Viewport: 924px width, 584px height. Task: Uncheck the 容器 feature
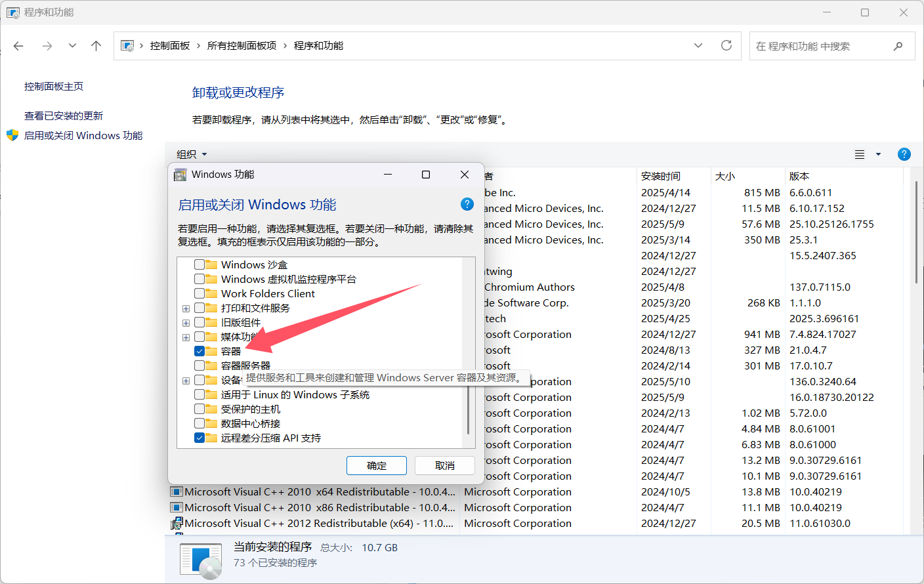click(199, 351)
